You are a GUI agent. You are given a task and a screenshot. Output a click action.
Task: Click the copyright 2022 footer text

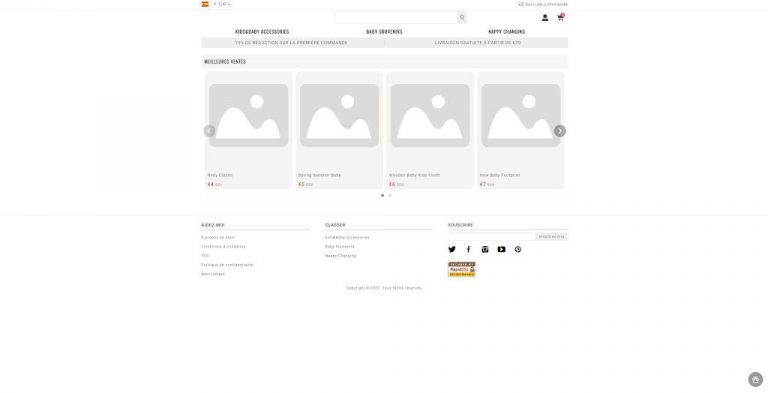click(384, 288)
